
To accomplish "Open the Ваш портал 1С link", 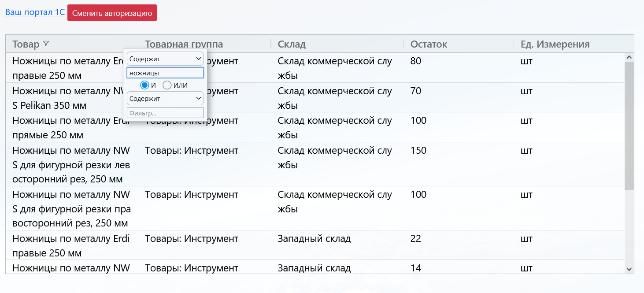I will [x=35, y=12].
